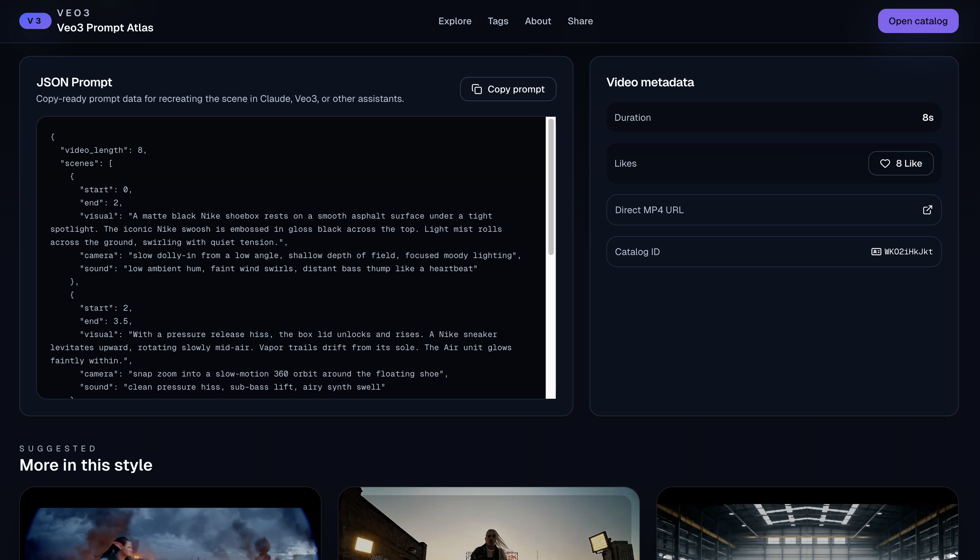980x560 pixels.
Task: Open the Explore menu item
Action: 455,21
